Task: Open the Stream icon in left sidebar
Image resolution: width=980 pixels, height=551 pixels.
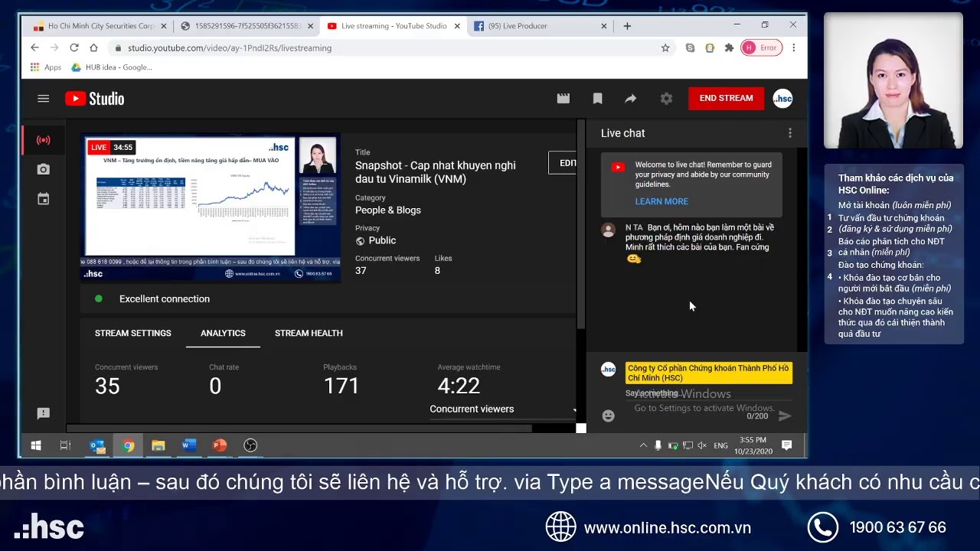Action: point(44,140)
